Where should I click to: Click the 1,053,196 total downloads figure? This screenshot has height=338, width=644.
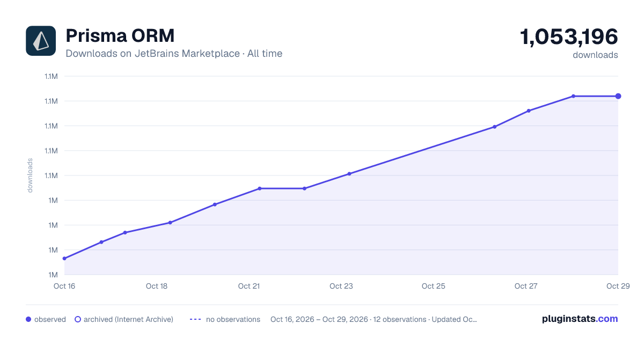569,37
